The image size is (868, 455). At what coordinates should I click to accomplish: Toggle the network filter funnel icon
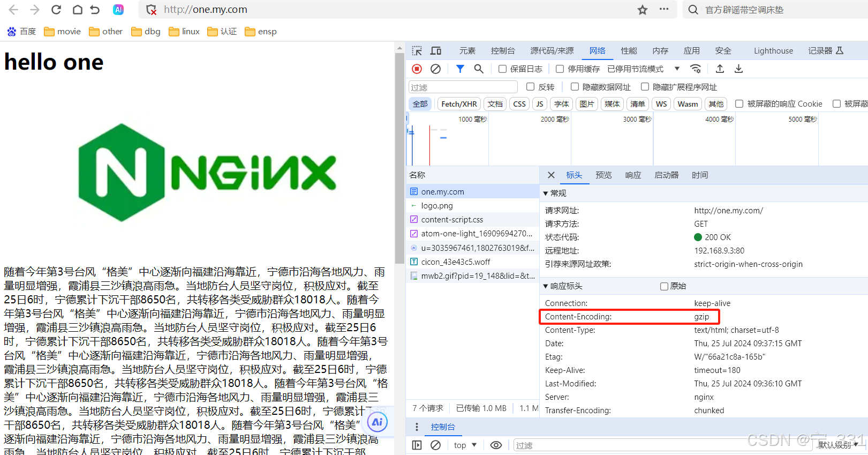point(460,69)
